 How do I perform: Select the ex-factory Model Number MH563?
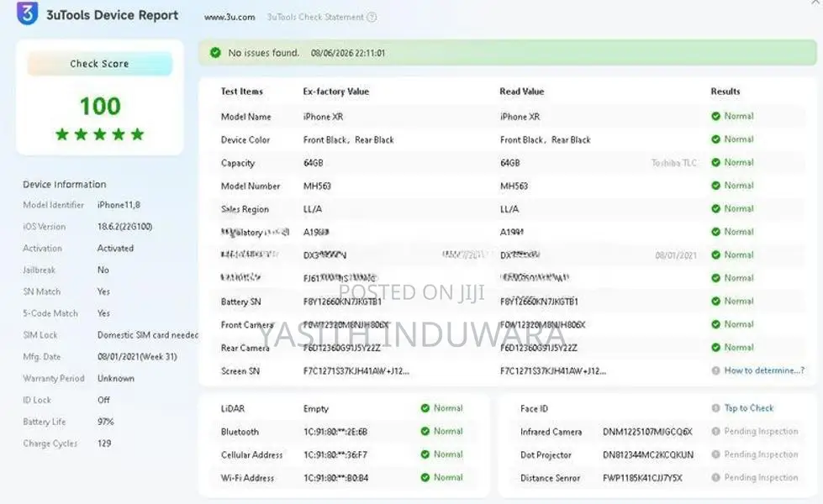click(x=317, y=186)
